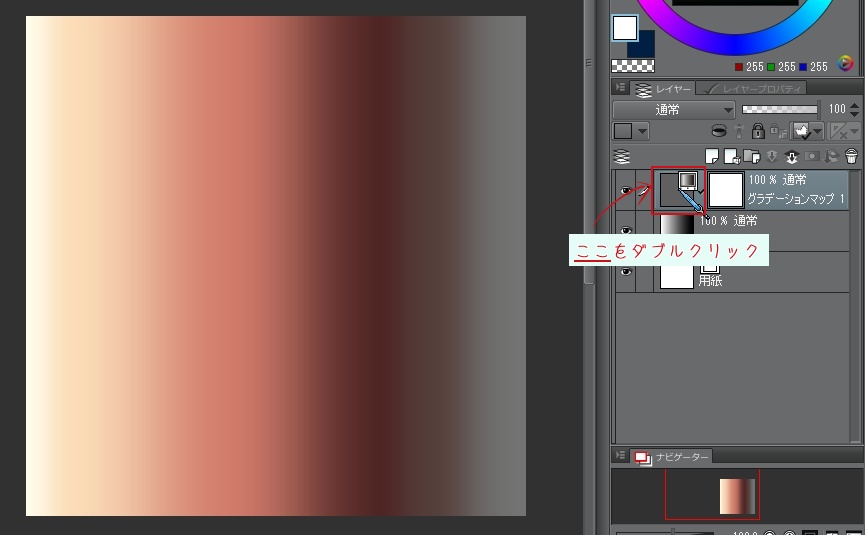865x535 pixels.
Task: Click the opacity value 100 field
Action: coord(836,109)
